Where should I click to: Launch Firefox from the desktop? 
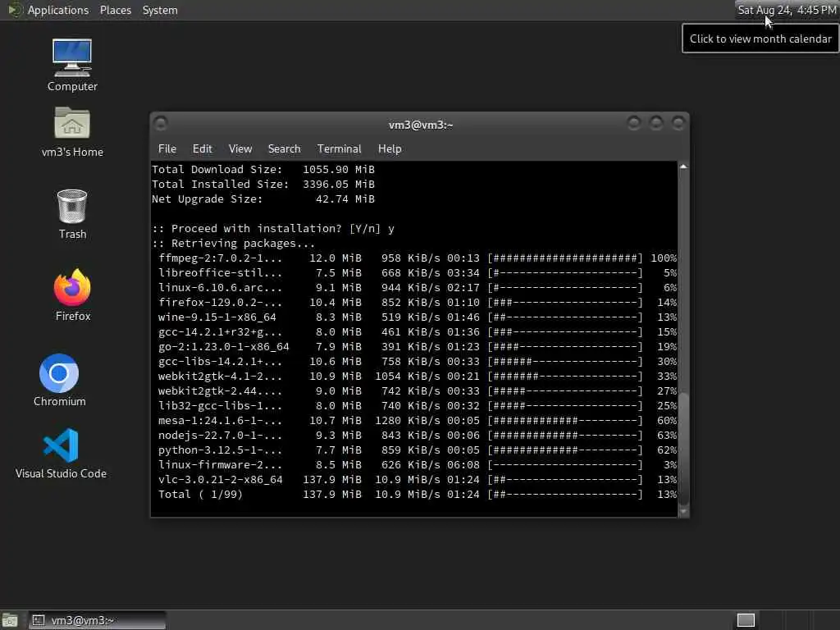[x=72, y=295]
